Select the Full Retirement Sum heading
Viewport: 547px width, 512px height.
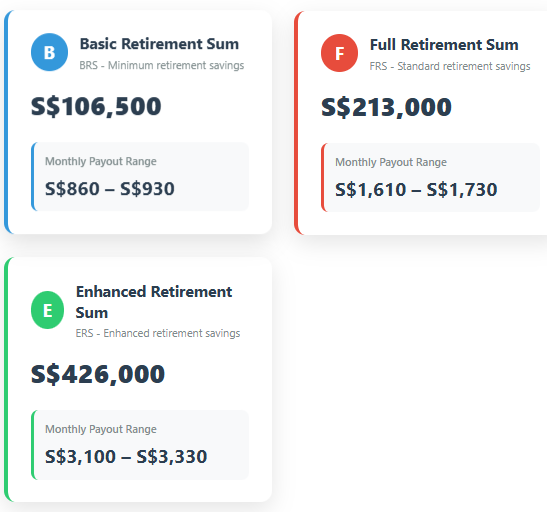pyautogui.click(x=444, y=45)
